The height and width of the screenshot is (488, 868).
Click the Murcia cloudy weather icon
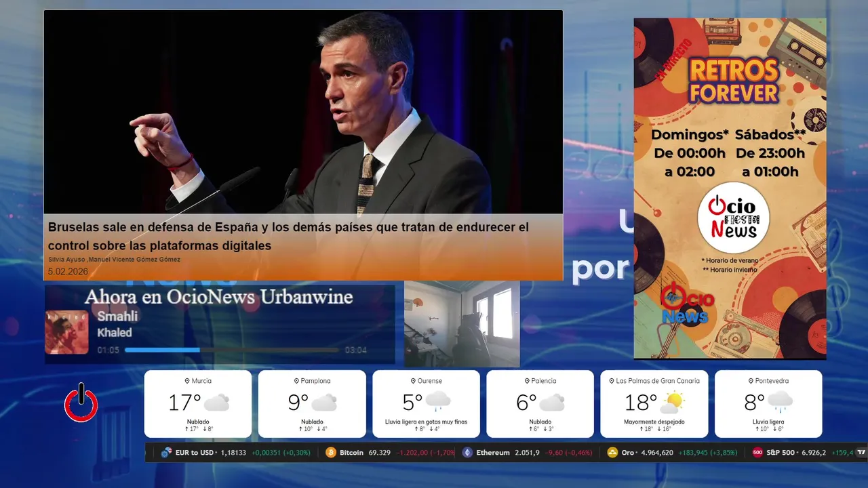[216, 403]
